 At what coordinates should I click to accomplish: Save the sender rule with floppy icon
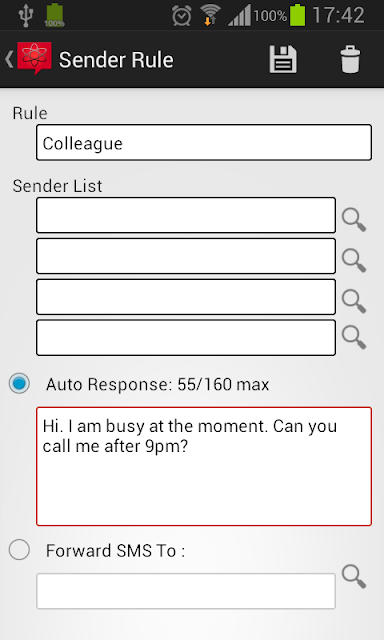pos(283,60)
